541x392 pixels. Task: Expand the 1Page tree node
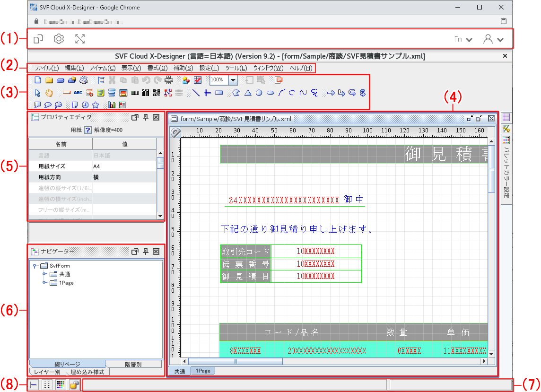[x=44, y=283]
